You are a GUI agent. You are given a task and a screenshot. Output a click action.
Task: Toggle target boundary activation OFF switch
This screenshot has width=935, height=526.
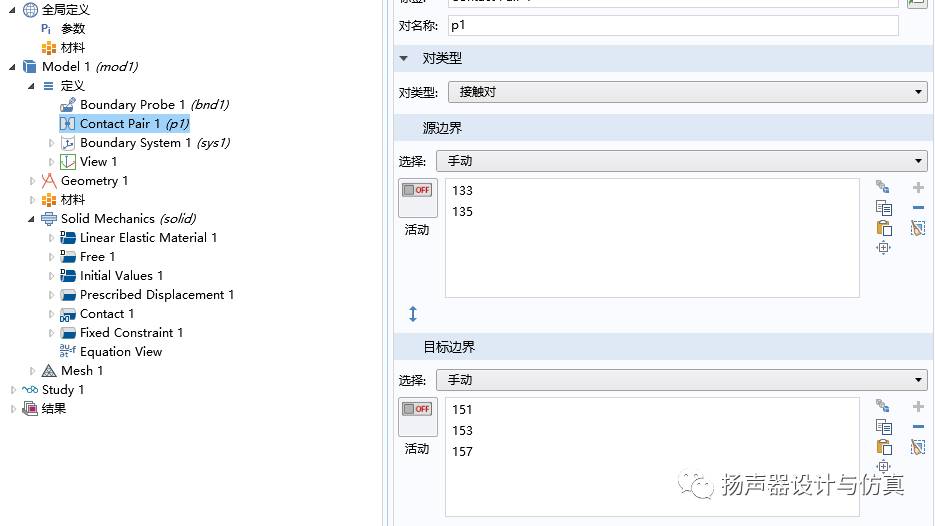tap(417, 409)
